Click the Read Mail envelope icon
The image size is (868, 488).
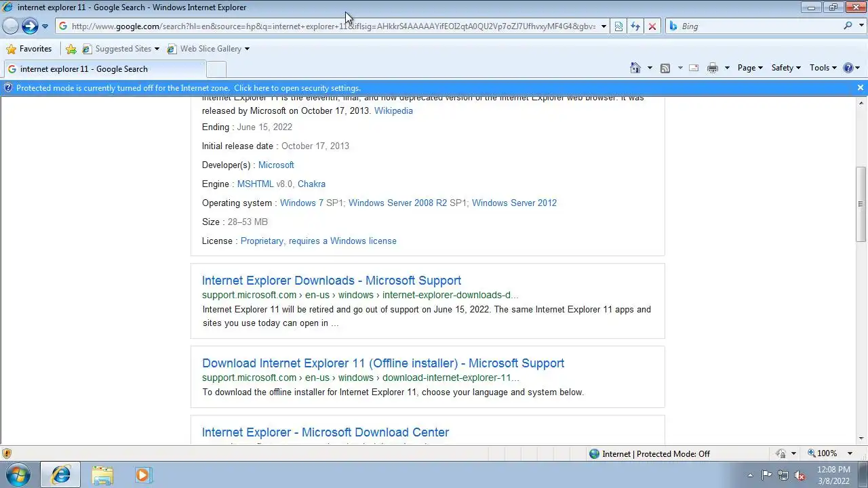pos(694,68)
